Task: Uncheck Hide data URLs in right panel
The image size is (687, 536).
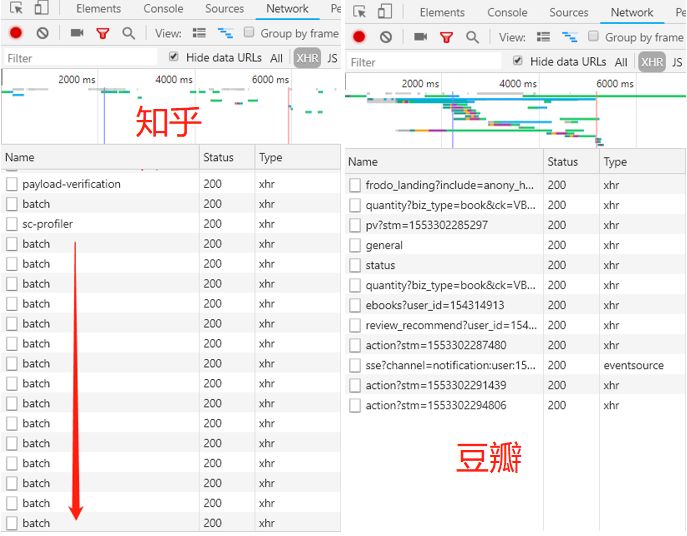Action: point(518,60)
